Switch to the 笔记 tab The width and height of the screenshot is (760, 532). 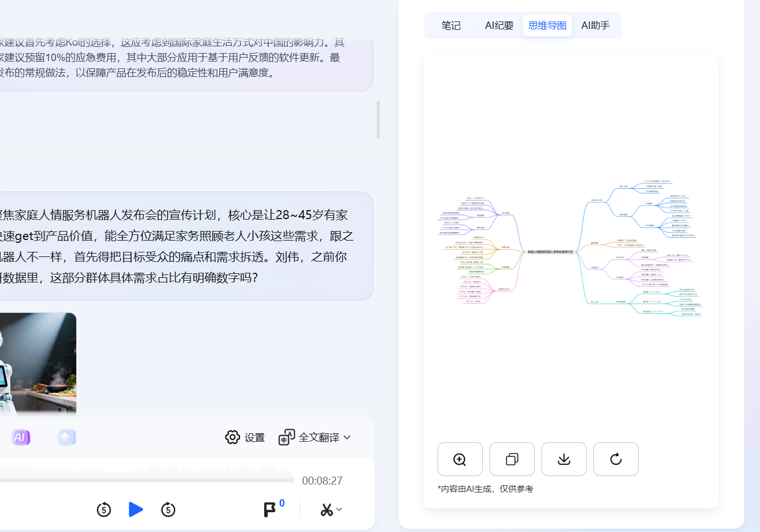click(x=451, y=25)
